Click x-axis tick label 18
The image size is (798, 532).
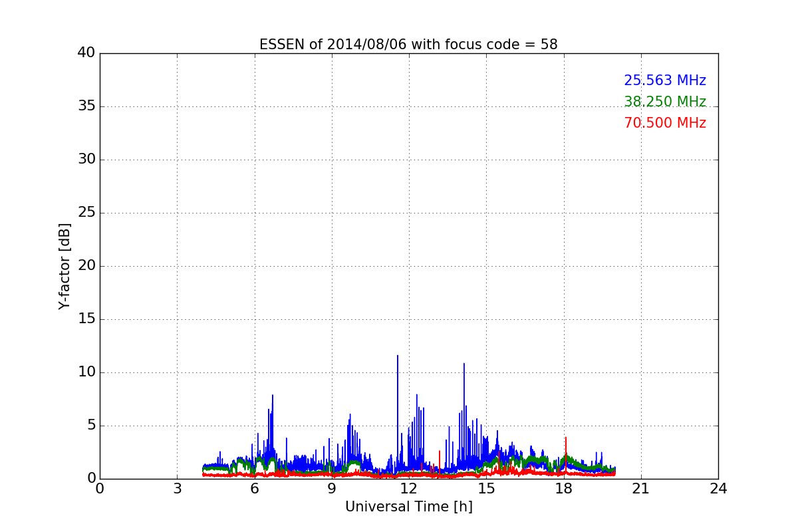(564, 489)
